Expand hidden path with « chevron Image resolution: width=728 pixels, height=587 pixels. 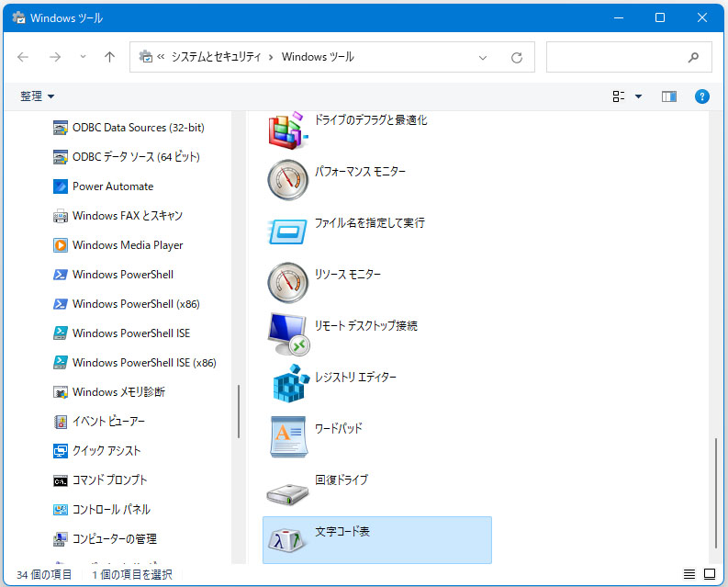click(x=161, y=57)
